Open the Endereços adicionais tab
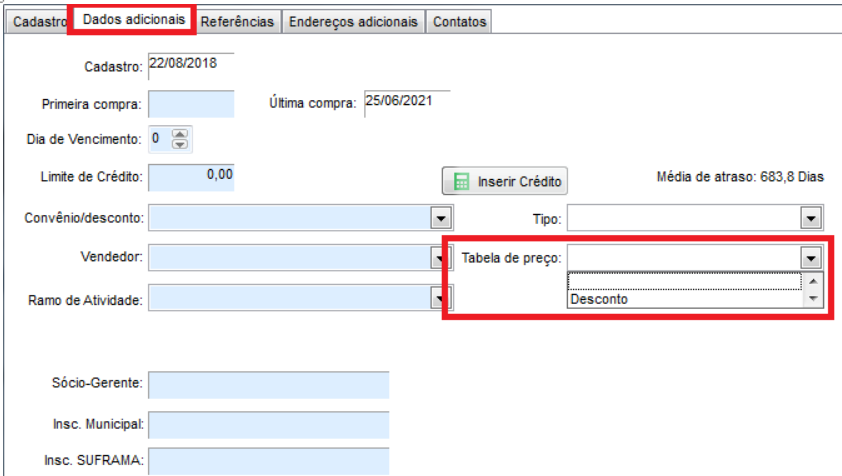The width and height of the screenshot is (842, 476). 353,22
